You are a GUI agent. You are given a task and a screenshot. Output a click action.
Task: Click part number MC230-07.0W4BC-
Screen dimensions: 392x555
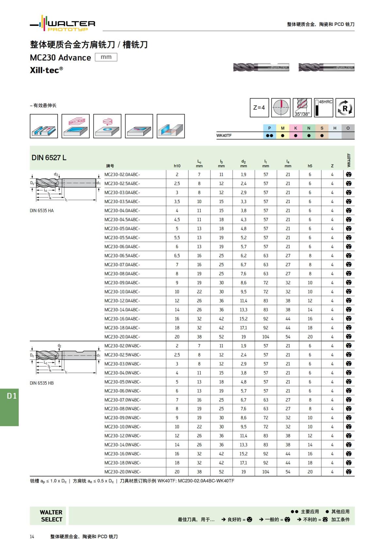pyautogui.click(x=123, y=400)
